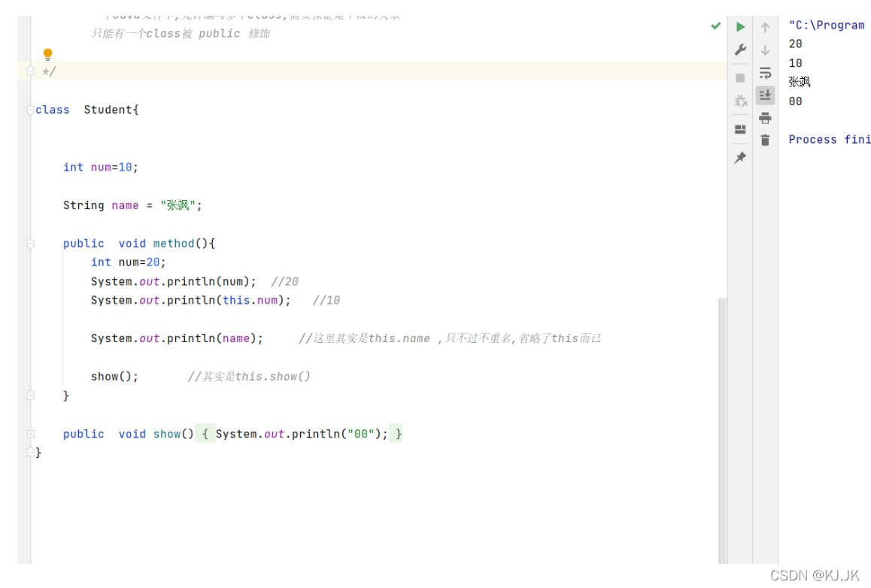Click the green Run button
The height and width of the screenshot is (588, 871).
pos(741,27)
